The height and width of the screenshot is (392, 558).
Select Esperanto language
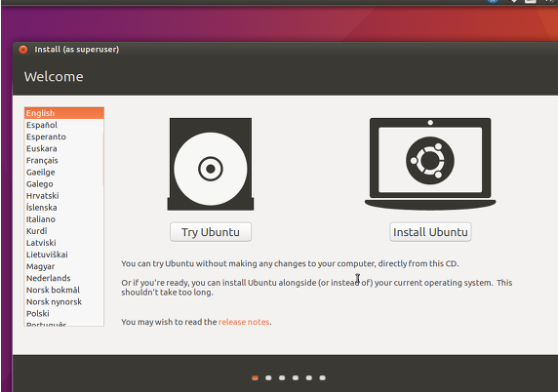pyautogui.click(x=64, y=137)
